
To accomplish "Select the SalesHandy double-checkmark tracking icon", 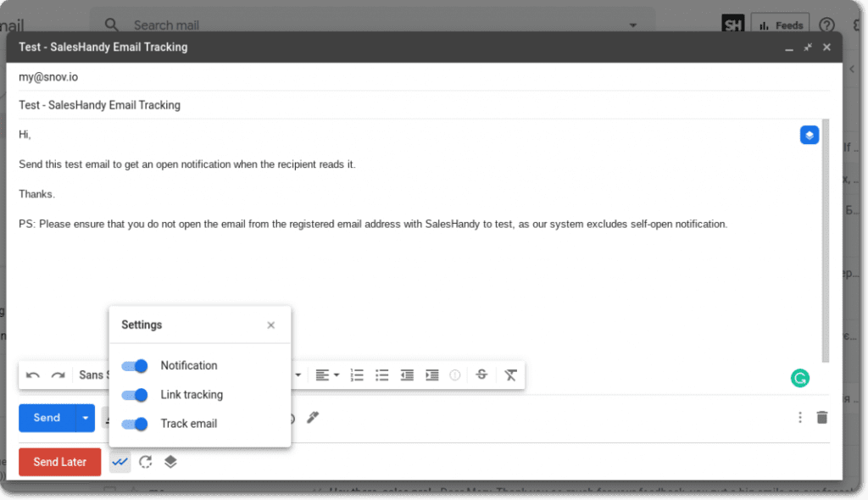I will pyautogui.click(x=119, y=462).
